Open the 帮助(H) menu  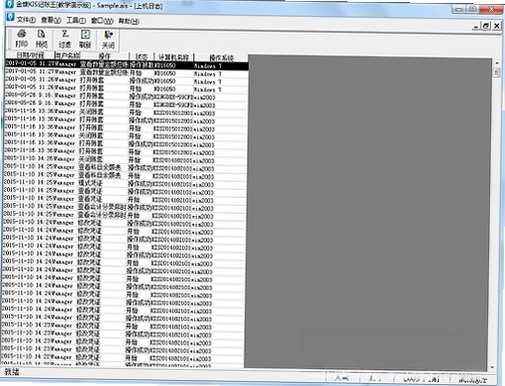click(129, 21)
